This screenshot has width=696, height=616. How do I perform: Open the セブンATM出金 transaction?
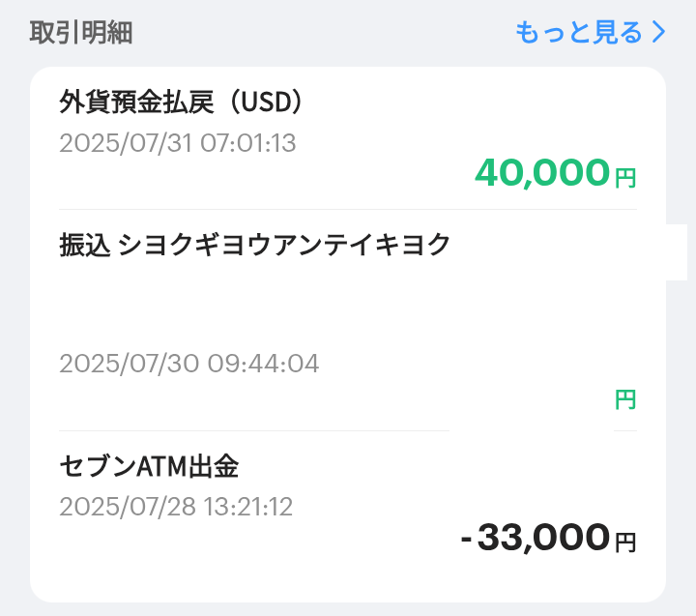(149, 467)
